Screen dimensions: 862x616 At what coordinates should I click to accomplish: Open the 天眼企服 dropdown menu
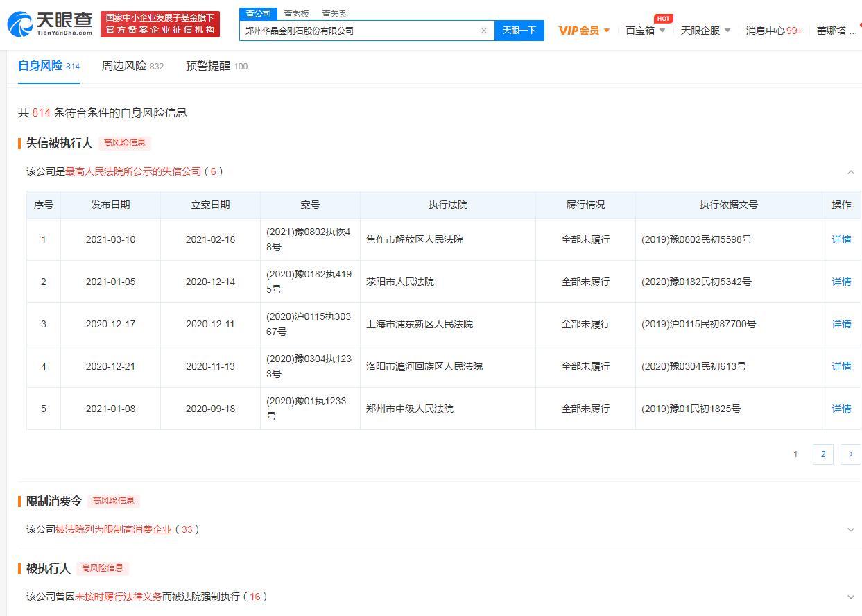[705, 31]
